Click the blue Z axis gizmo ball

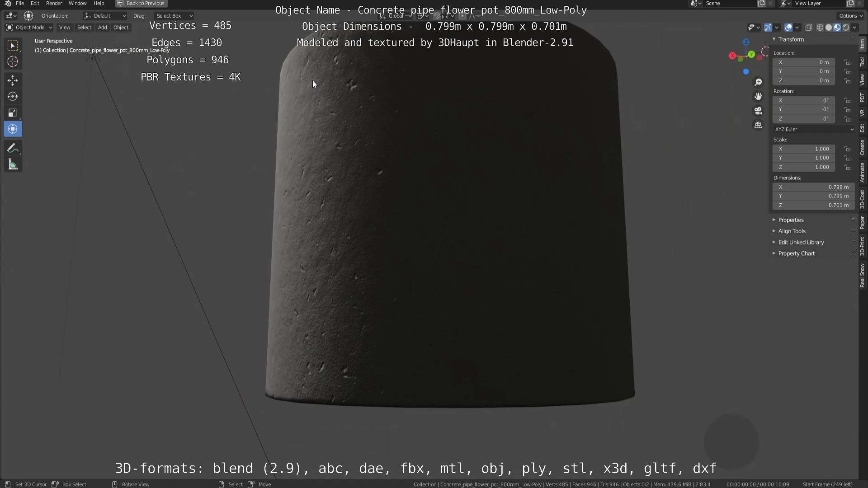(746, 42)
